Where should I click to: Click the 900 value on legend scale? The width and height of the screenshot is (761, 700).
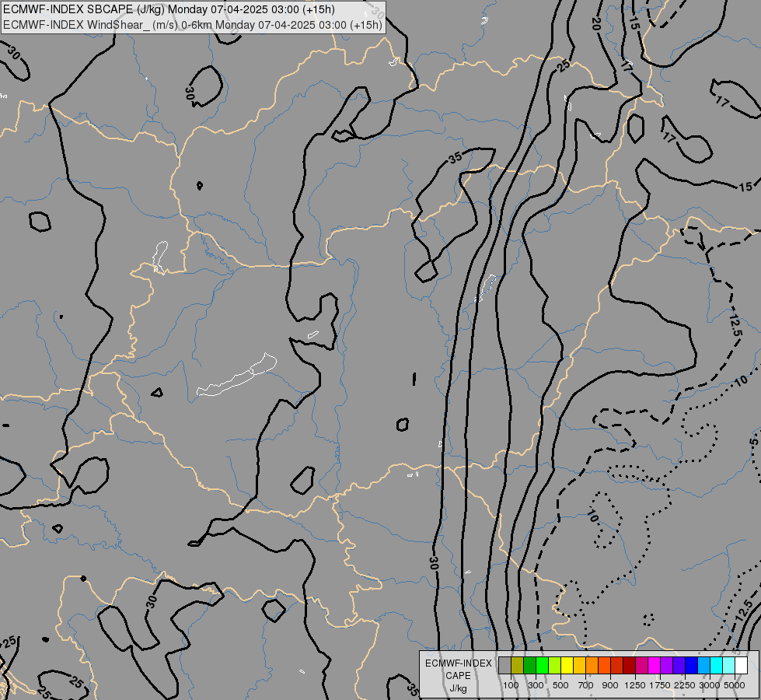pos(610,685)
